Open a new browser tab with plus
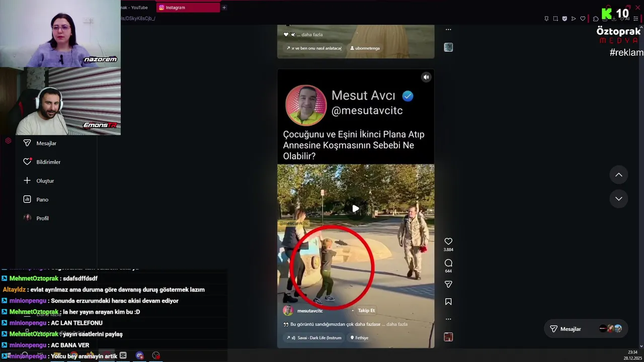This screenshot has height=362, width=644. 224,8
